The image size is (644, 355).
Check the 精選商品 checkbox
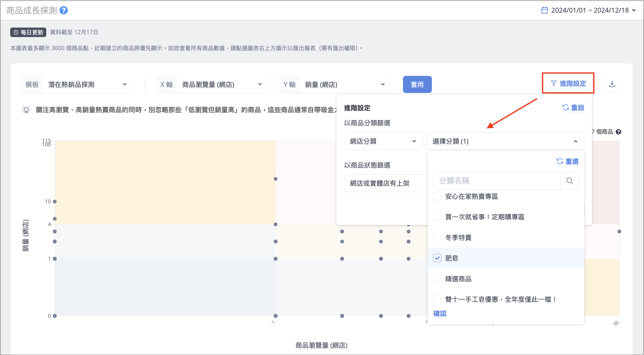click(437, 279)
